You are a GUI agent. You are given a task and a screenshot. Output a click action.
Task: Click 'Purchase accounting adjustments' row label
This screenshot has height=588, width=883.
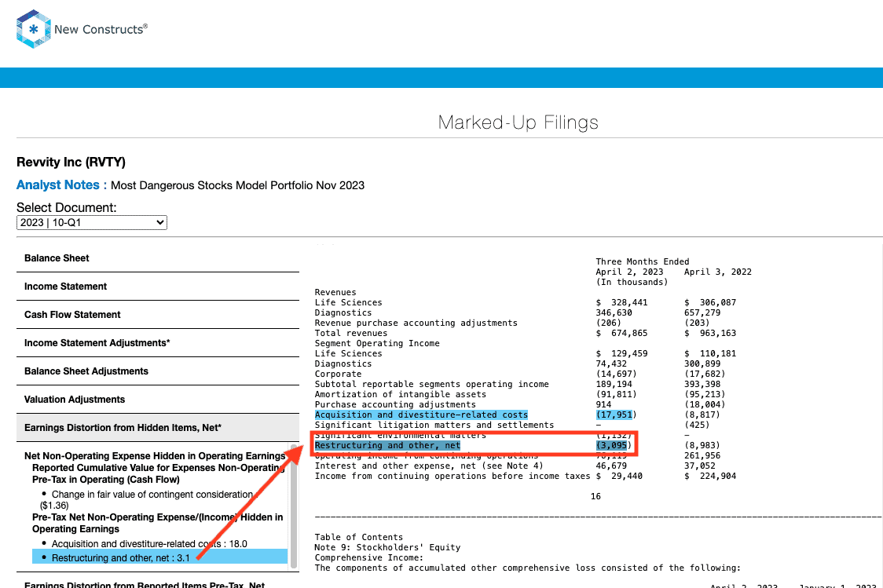coord(395,404)
